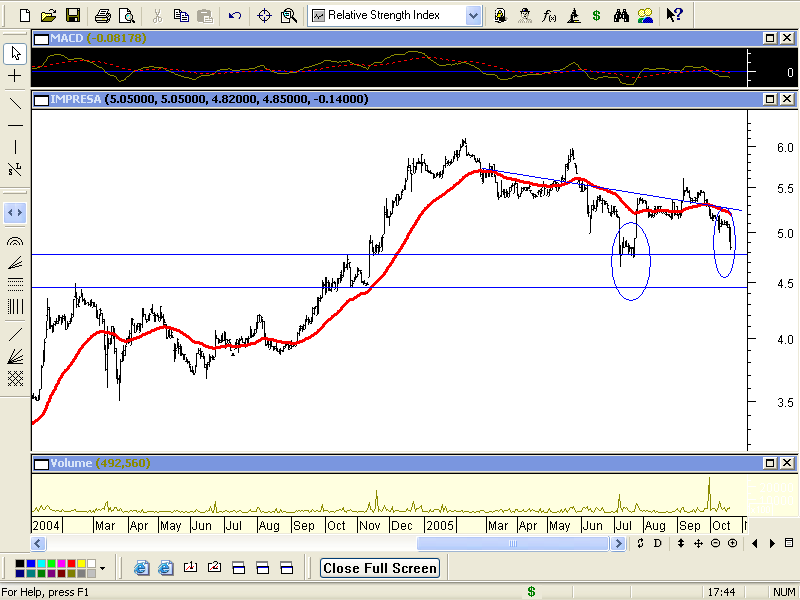This screenshot has width=800, height=600.
Task: Choose the plus crosshair tool
Action: [15, 77]
